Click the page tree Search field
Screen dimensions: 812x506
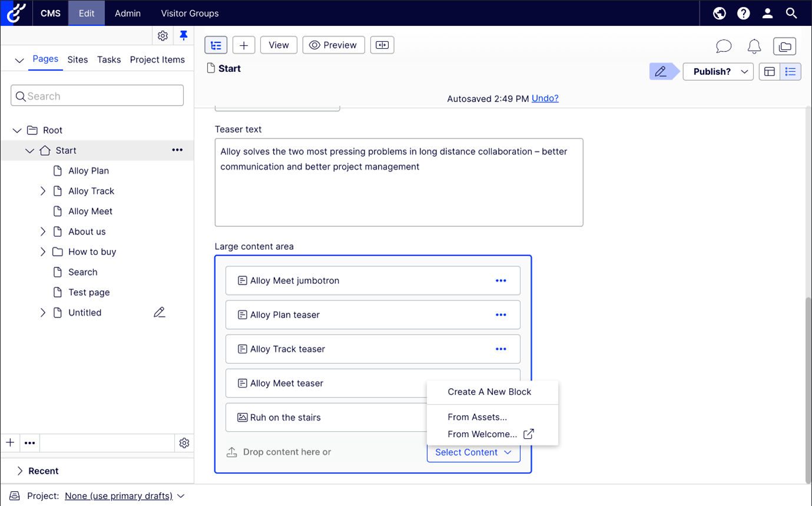pyautogui.click(x=97, y=96)
